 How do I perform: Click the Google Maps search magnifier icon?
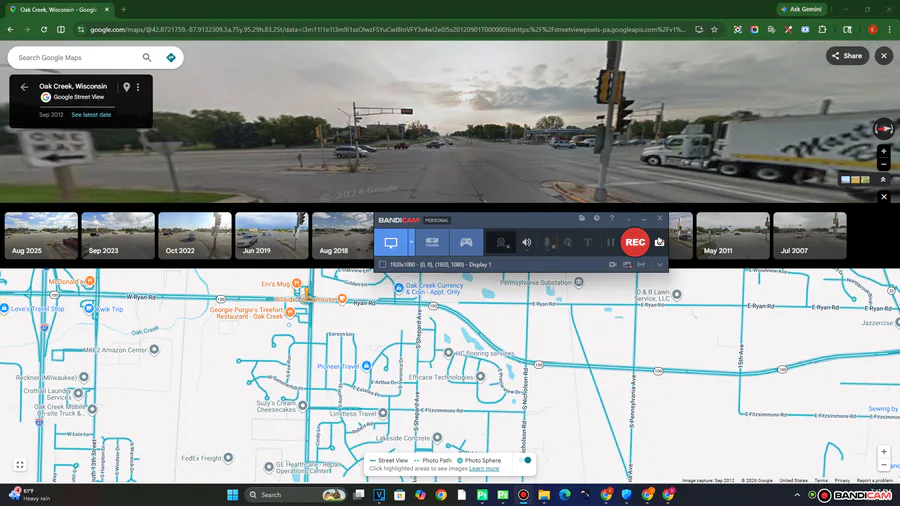coord(147,57)
